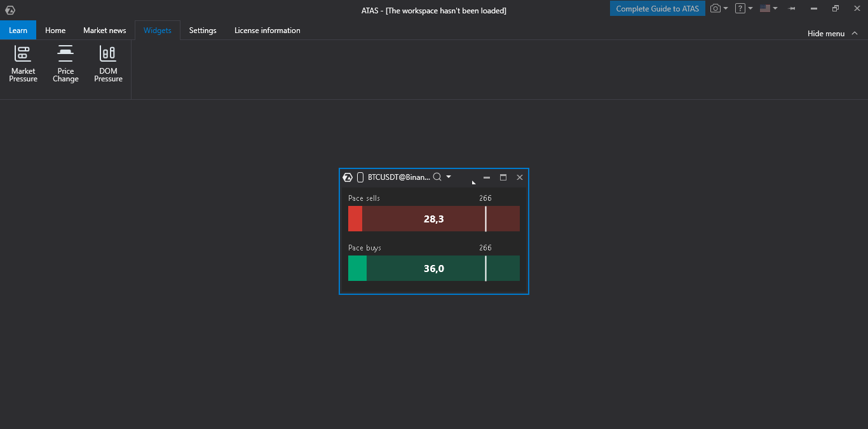The height and width of the screenshot is (429, 868).
Task: Click the ATAS logo in main title bar
Action: [x=10, y=10]
